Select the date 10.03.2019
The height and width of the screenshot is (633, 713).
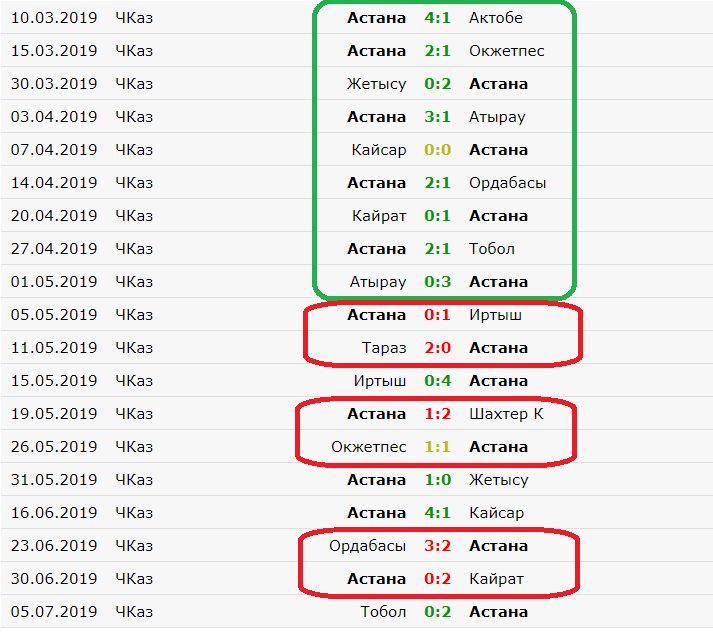point(54,18)
